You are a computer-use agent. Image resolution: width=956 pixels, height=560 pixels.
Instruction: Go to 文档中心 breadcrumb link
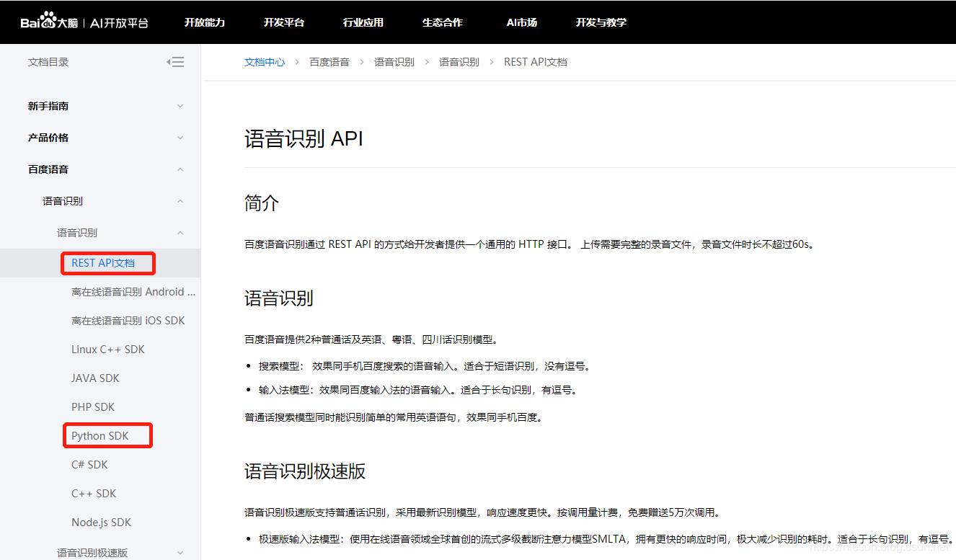pos(265,62)
